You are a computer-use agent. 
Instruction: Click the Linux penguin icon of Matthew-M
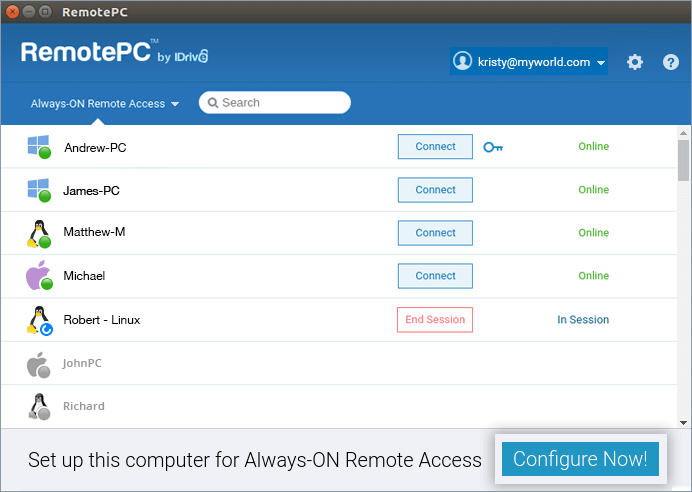coord(39,233)
